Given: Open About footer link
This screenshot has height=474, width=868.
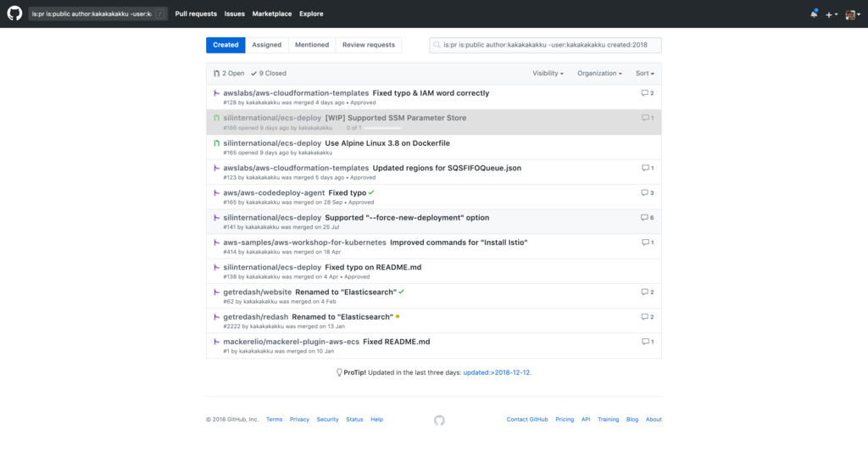Looking at the screenshot, I should pyautogui.click(x=654, y=419).
